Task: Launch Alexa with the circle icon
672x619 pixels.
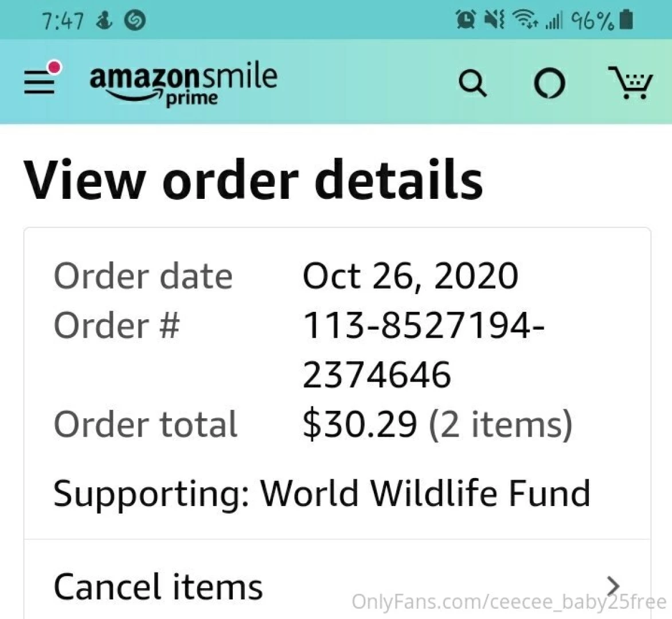Action: pos(549,84)
